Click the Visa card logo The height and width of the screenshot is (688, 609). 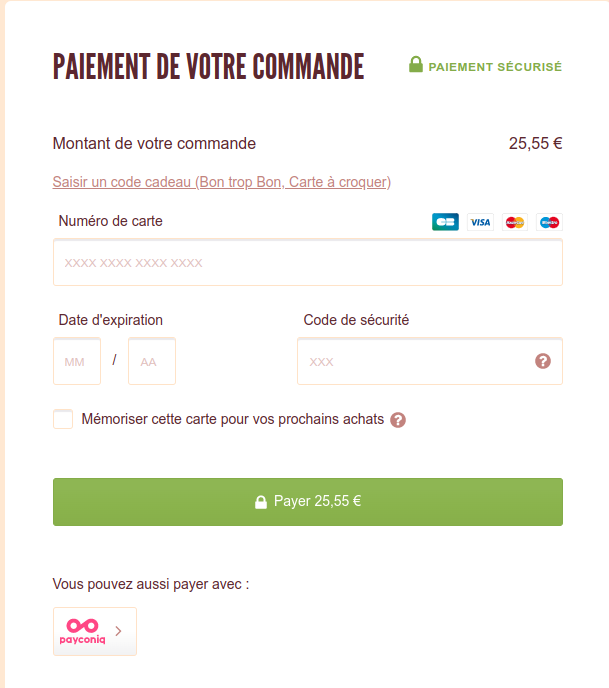tap(480, 222)
